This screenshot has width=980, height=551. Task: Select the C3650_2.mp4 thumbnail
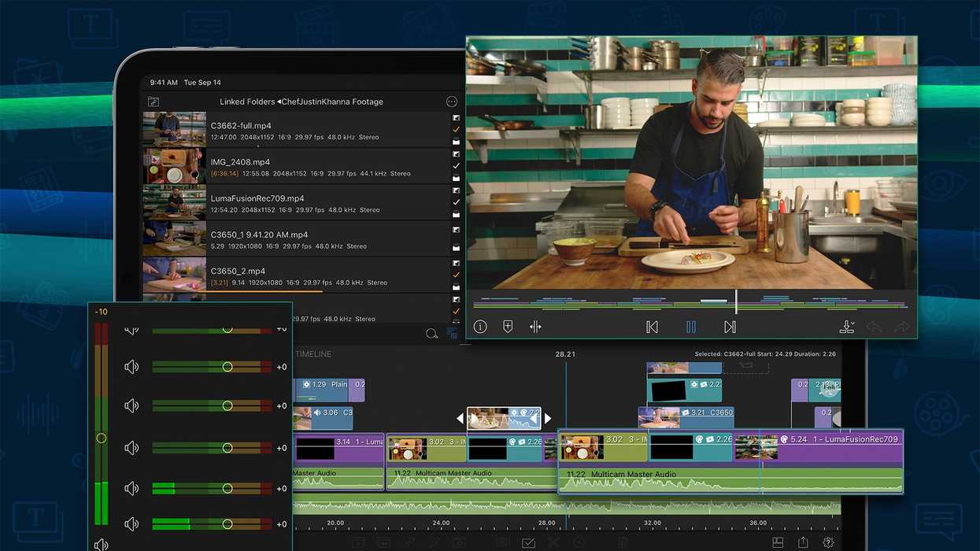174,274
